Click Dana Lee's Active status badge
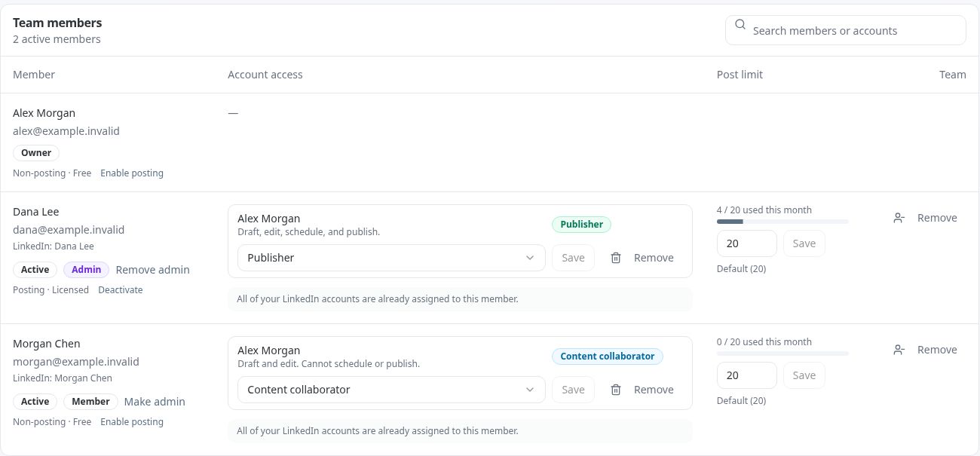Screen dimensions: 980x456 [x=35, y=270]
